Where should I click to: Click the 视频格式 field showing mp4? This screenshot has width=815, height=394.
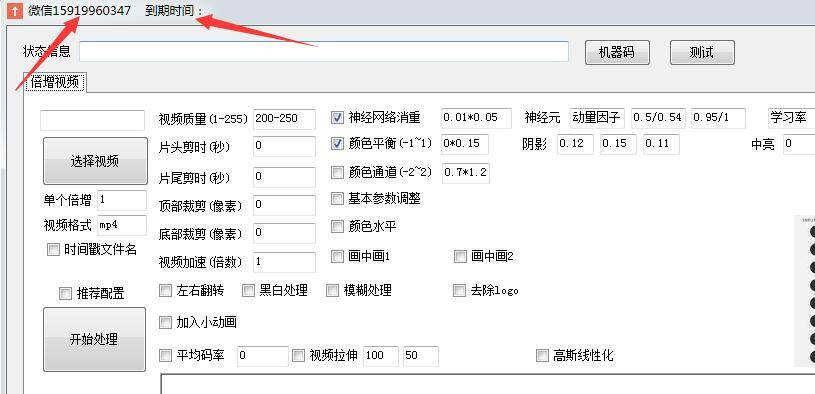(x=122, y=226)
